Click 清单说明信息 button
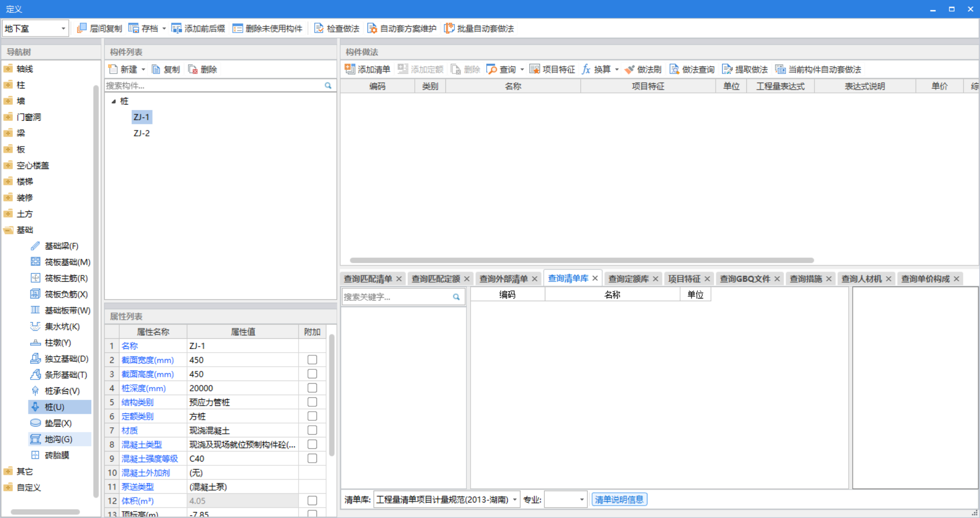Image resolution: width=980 pixels, height=518 pixels. (x=619, y=500)
